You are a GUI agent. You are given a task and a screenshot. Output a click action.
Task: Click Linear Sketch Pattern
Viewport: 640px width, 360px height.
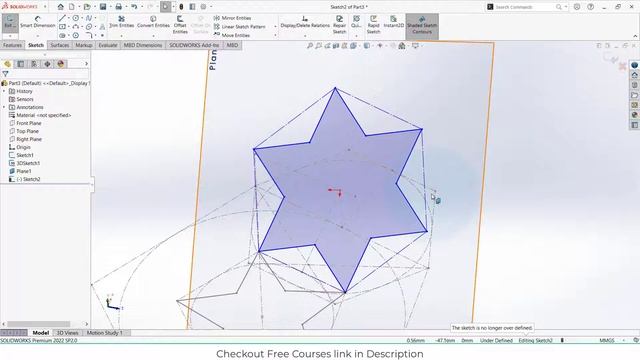pos(240,27)
